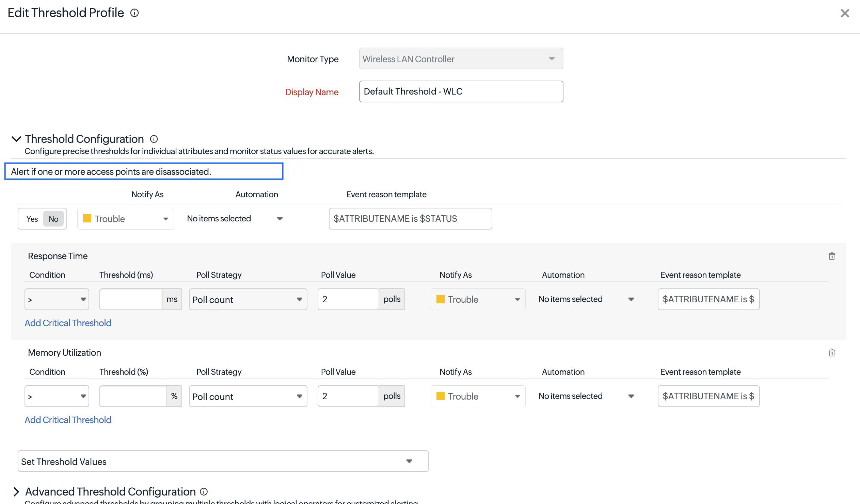Open Response Time Poll Strategy dropdown
The width and height of the screenshot is (860, 504).
[x=248, y=299]
